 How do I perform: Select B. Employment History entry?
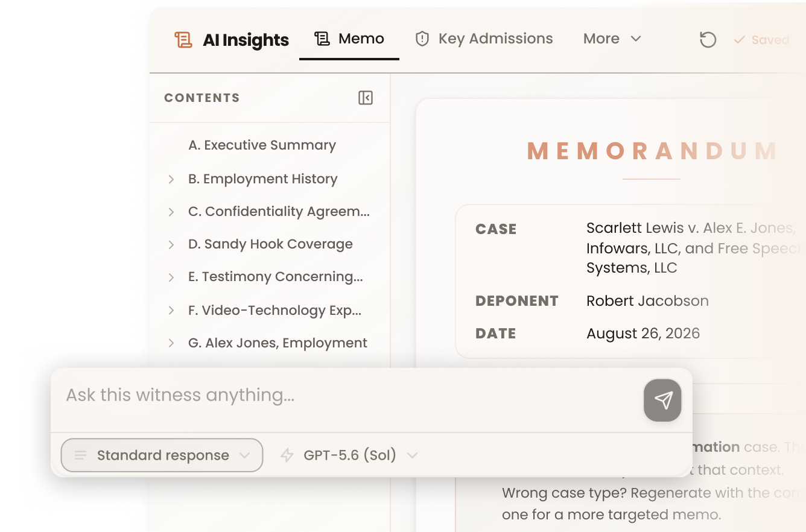point(263,179)
